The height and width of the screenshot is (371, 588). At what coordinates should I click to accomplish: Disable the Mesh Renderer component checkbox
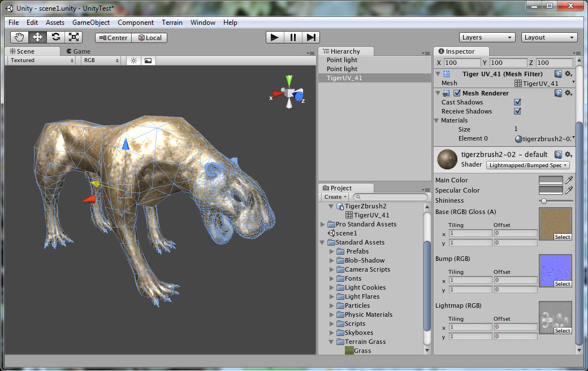pyautogui.click(x=457, y=93)
